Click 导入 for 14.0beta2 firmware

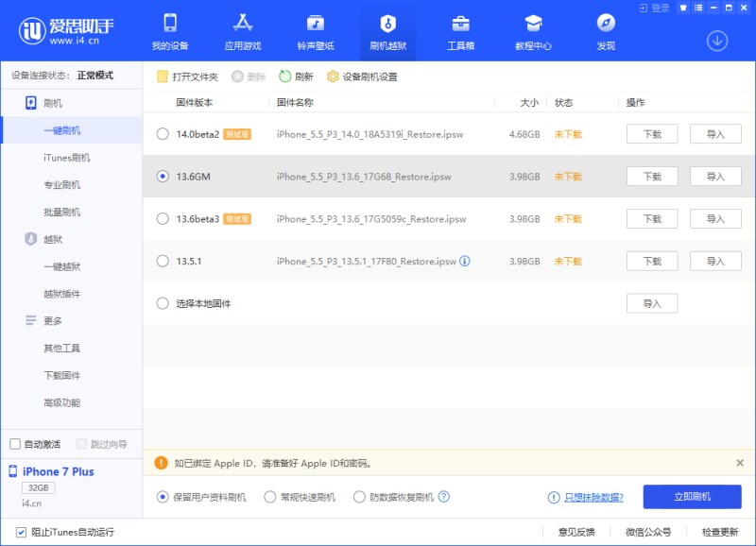tap(715, 134)
